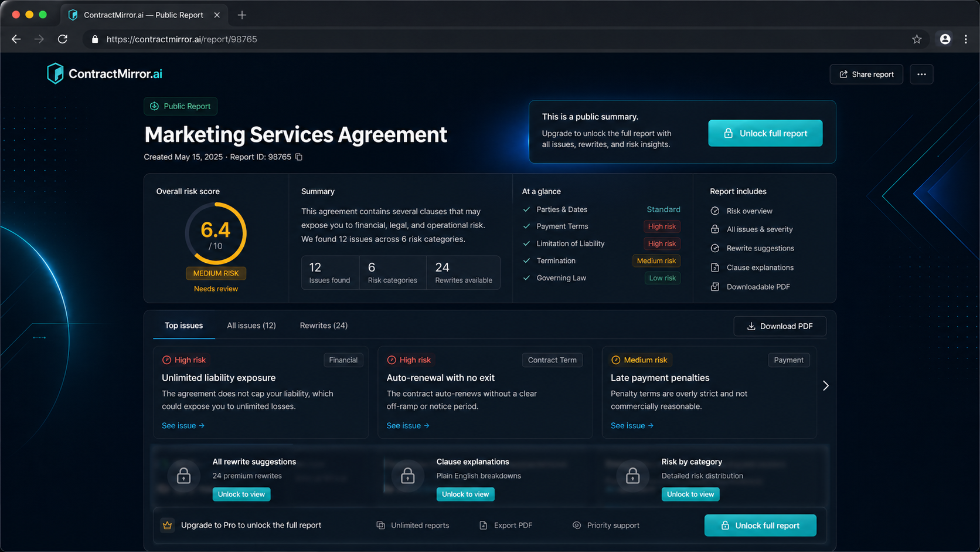Select the ContractMirror.ai Public Report browser tab
Screen dimensions: 980x552
[x=144, y=15]
